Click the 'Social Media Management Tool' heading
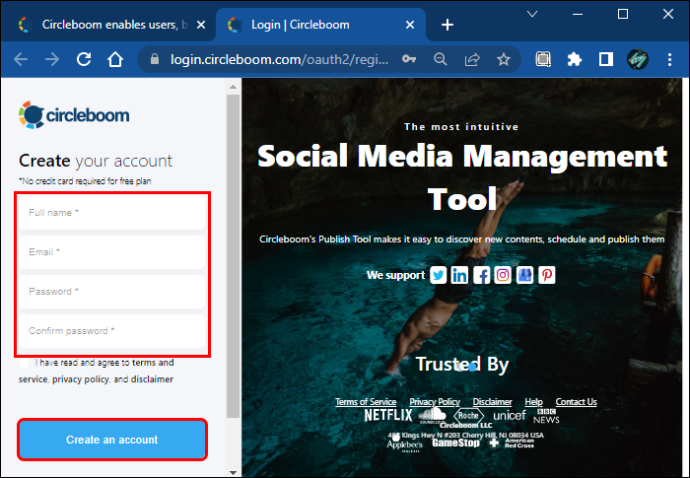690x478 pixels. pos(462,177)
